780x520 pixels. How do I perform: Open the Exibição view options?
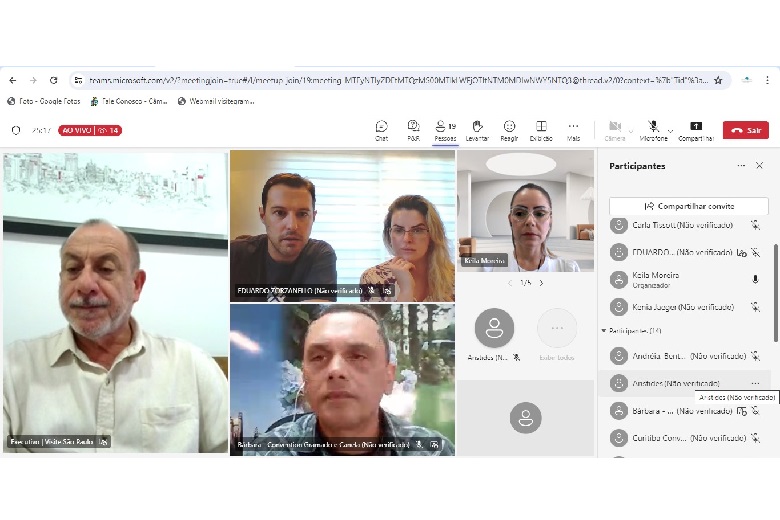coord(541,129)
